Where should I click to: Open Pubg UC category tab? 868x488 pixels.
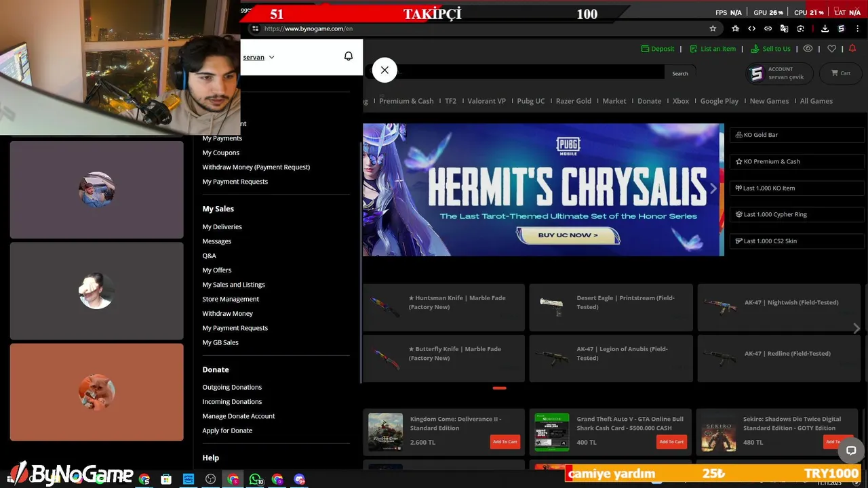tap(530, 101)
